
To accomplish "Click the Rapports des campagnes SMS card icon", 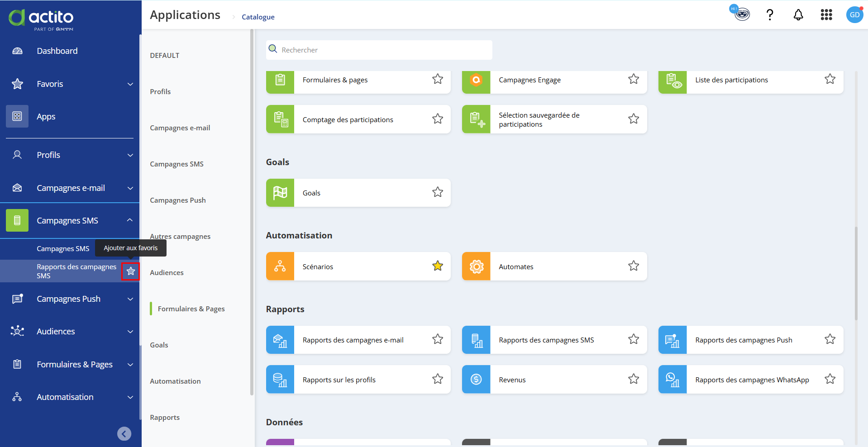I will [x=476, y=340].
